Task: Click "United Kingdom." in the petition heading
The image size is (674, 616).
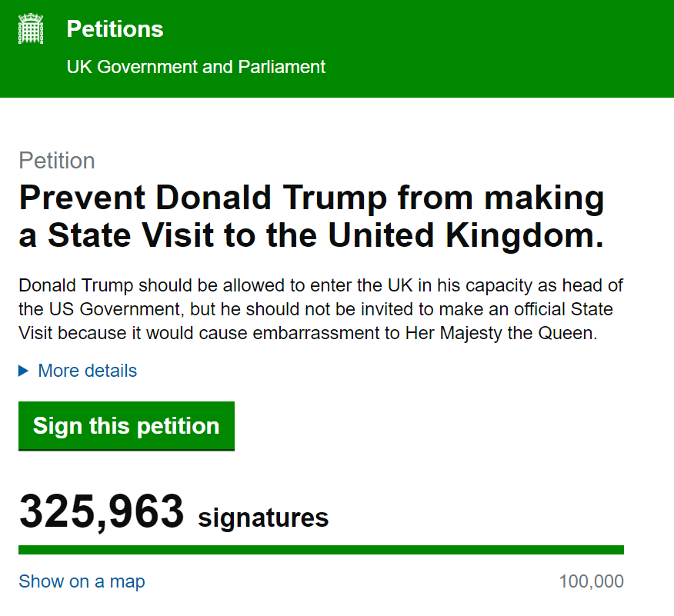Action: click(466, 236)
